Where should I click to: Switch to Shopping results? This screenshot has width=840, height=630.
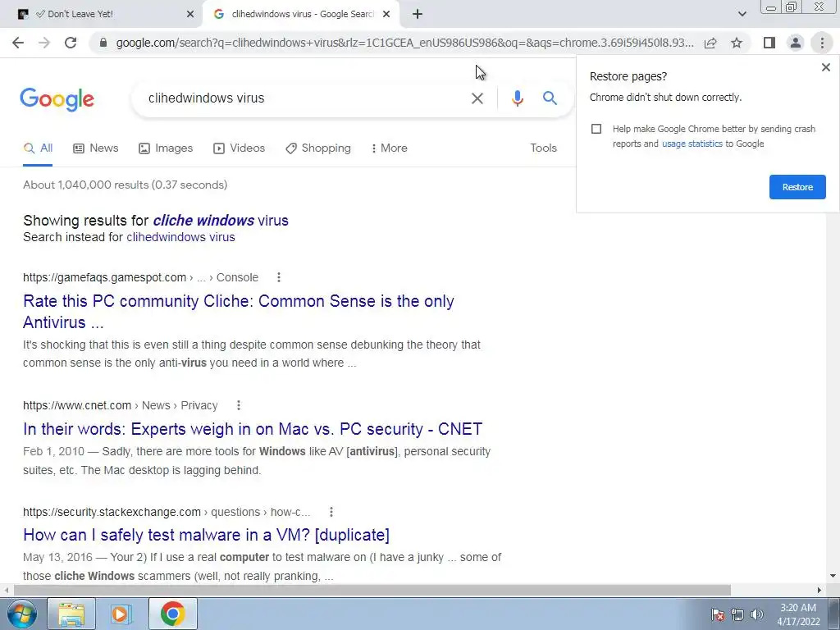coord(318,148)
